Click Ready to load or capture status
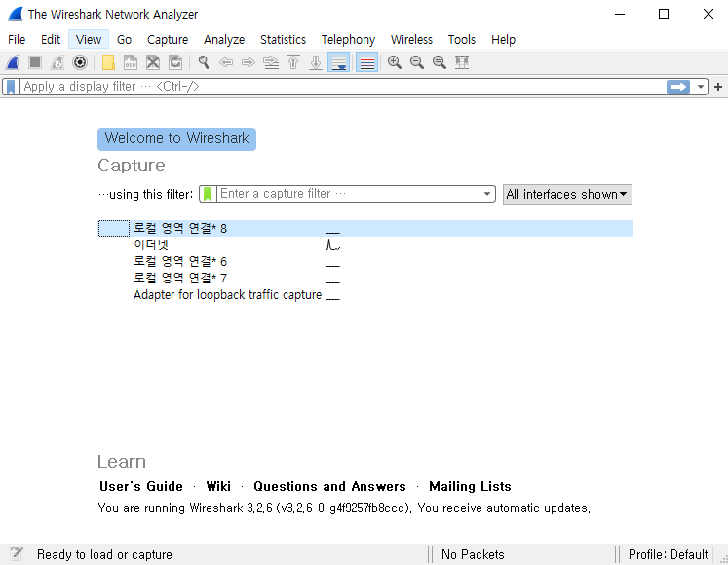This screenshot has height=565, width=728. (104, 555)
